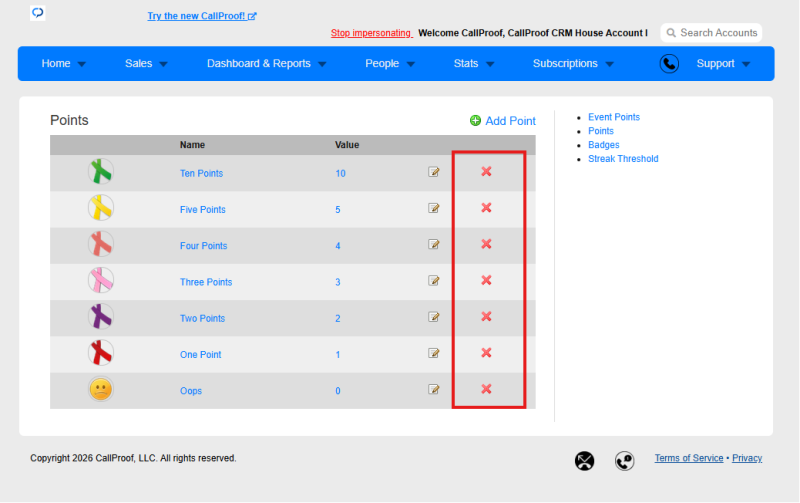Delete the Three Points entry
Image resolution: width=800 pixels, height=503 pixels.
pos(486,281)
